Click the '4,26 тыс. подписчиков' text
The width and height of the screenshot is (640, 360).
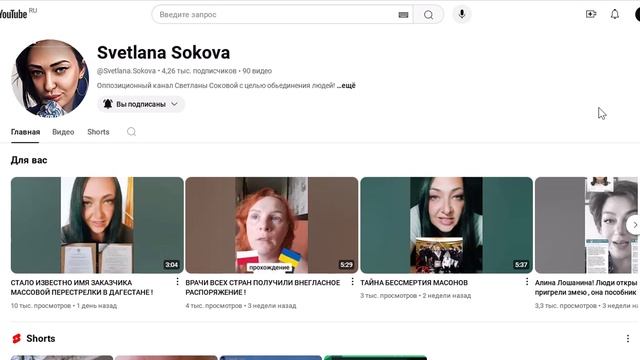pyautogui.click(x=199, y=71)
